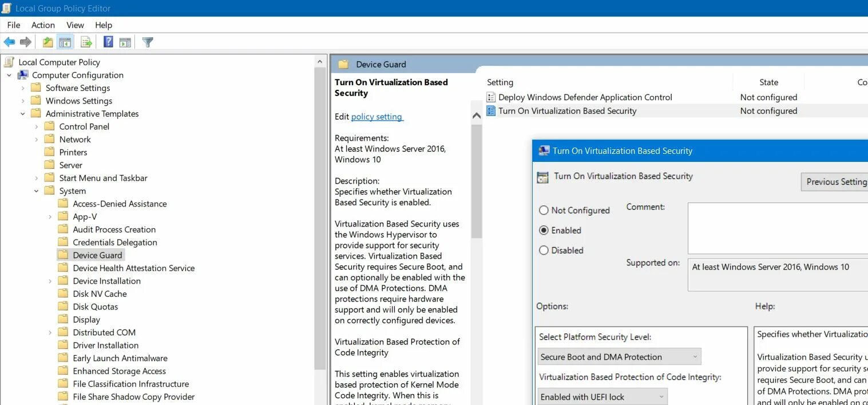Open the Select Platform Security Level dropdown
868x405 pixels.
pos(619,357)
